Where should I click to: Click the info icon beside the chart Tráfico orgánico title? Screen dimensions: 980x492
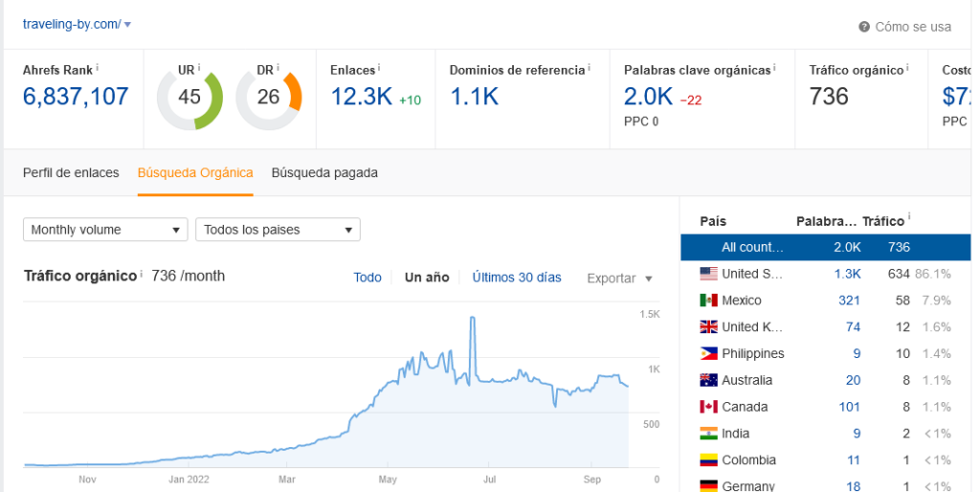(x=142, y=273)
